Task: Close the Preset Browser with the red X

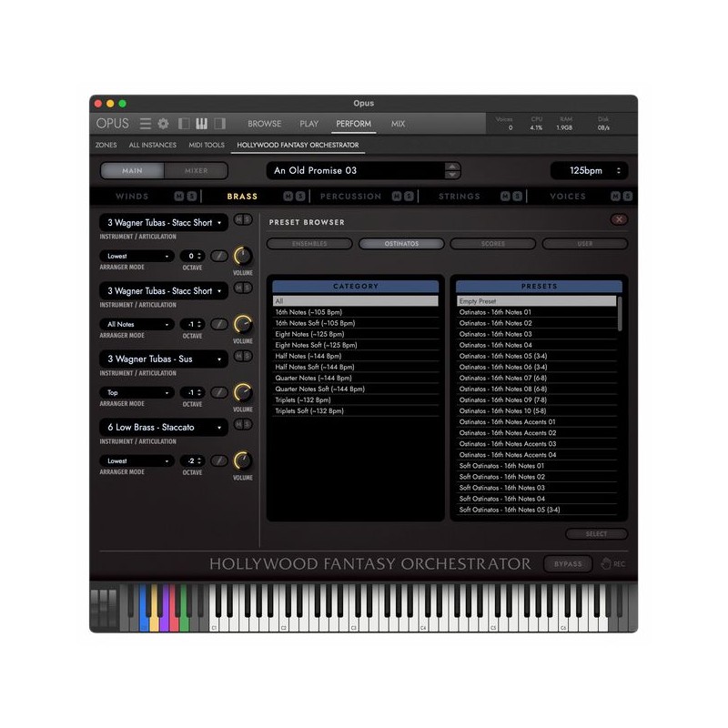Action: [x=621, y=221]
